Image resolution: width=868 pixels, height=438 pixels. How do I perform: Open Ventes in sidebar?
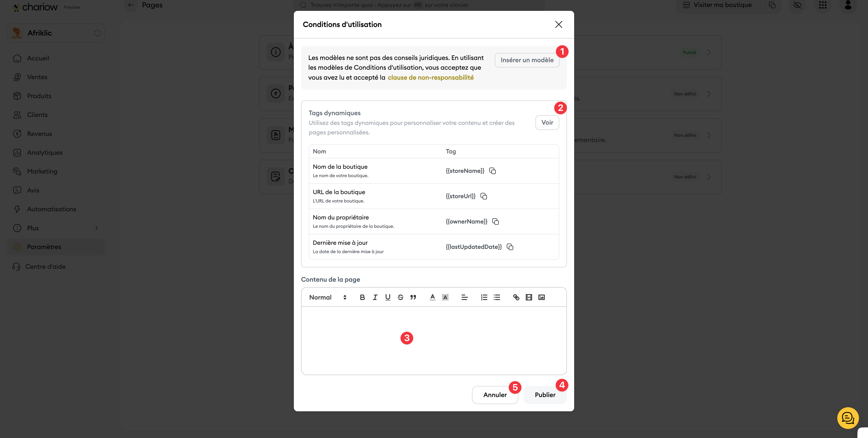pos(56,77)
